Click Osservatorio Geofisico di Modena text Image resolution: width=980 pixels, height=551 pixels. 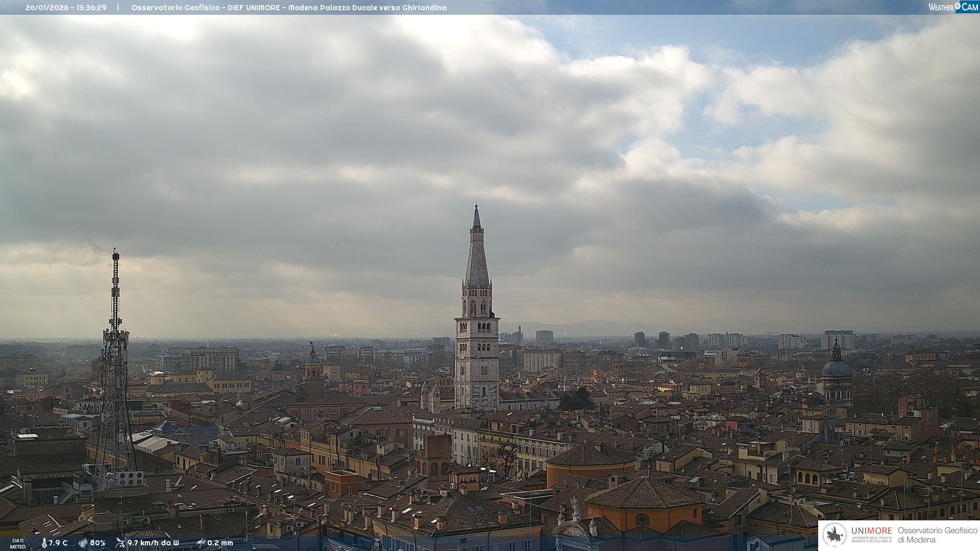937,535
